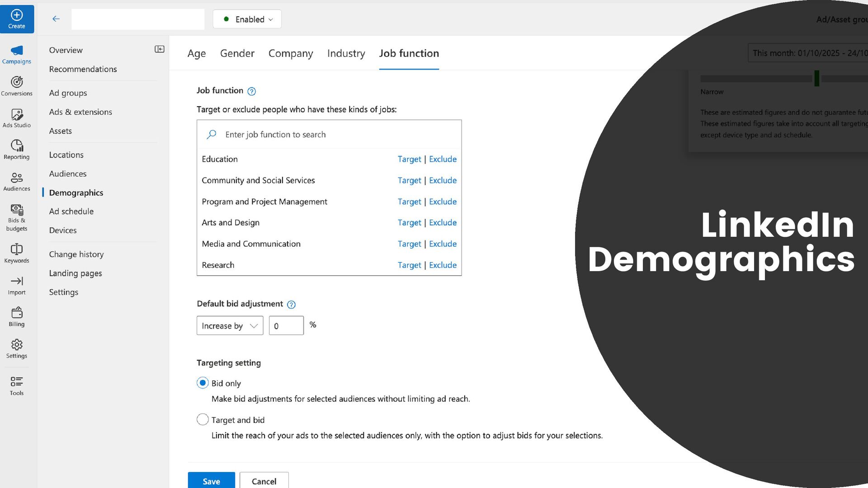Open the Bids & budgets section
This screenshot has width=868, height=488.
coord(17,217)
